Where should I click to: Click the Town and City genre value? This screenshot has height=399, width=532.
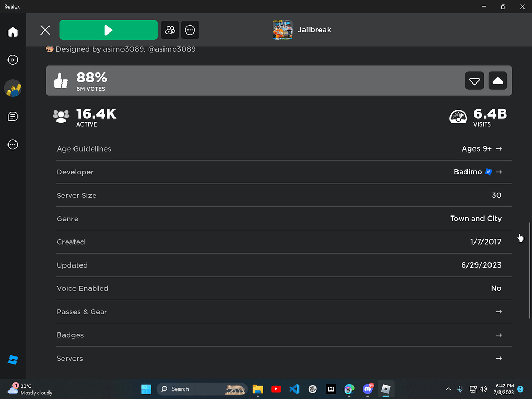[x=476, y=219]
